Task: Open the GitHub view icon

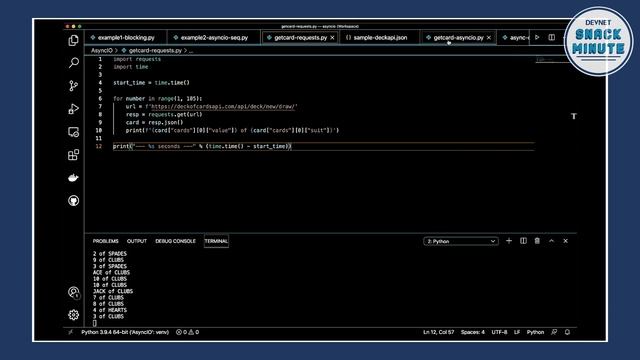Action: coord(73,200)
